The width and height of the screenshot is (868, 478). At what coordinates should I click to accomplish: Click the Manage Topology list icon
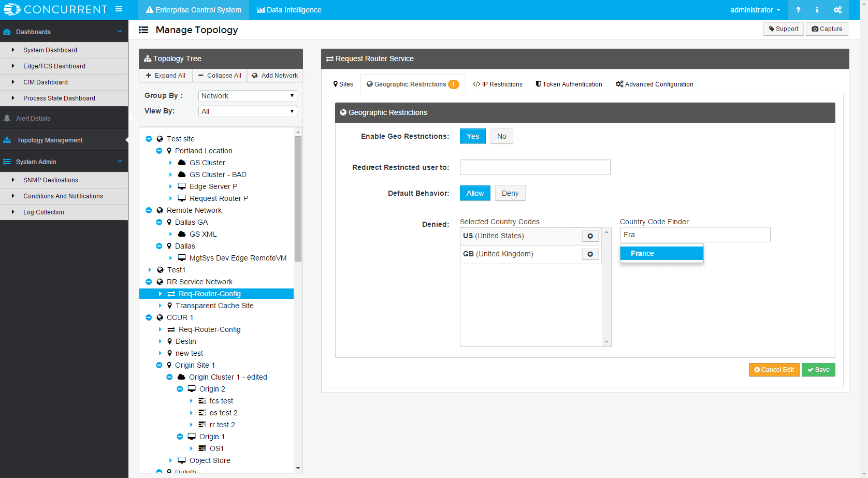click(x=143, y=30)
